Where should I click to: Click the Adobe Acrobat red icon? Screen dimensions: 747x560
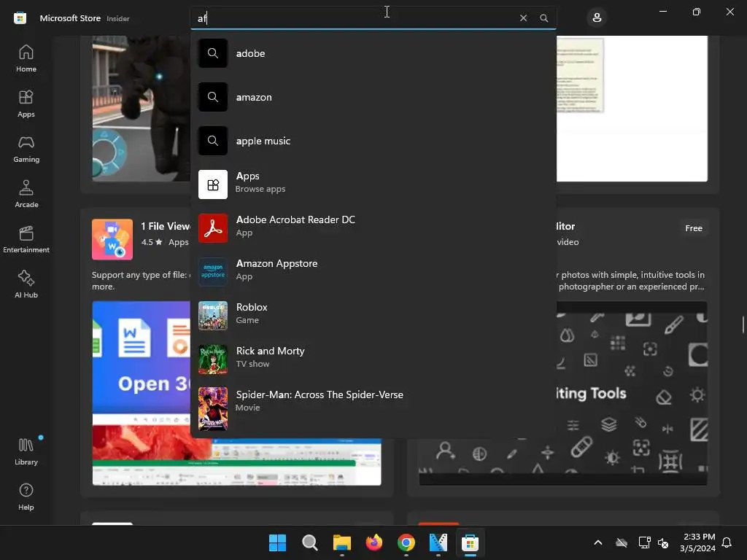pos(213,228)
